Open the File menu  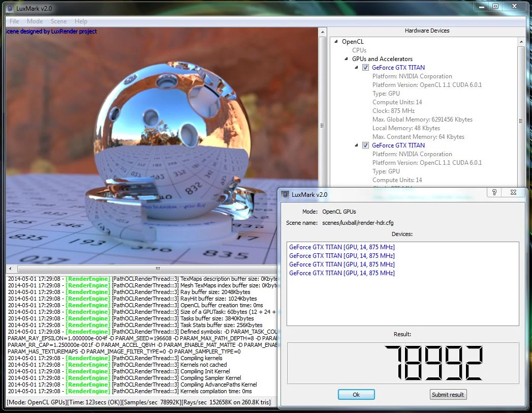point(14,21)
